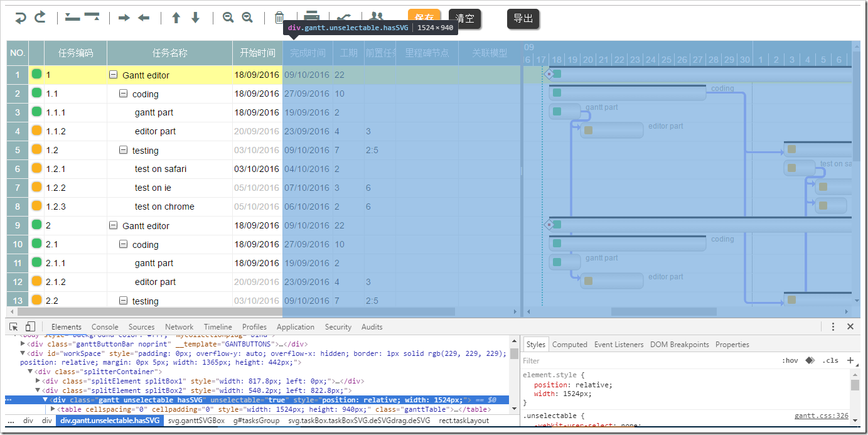Open the Console tab in DevTools
This screenshot has height=435, width=868.
pos(105,326)
